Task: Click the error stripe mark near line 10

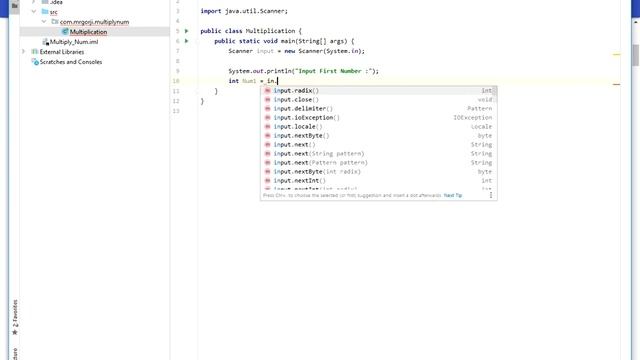Action: click(x=616, y=84)
